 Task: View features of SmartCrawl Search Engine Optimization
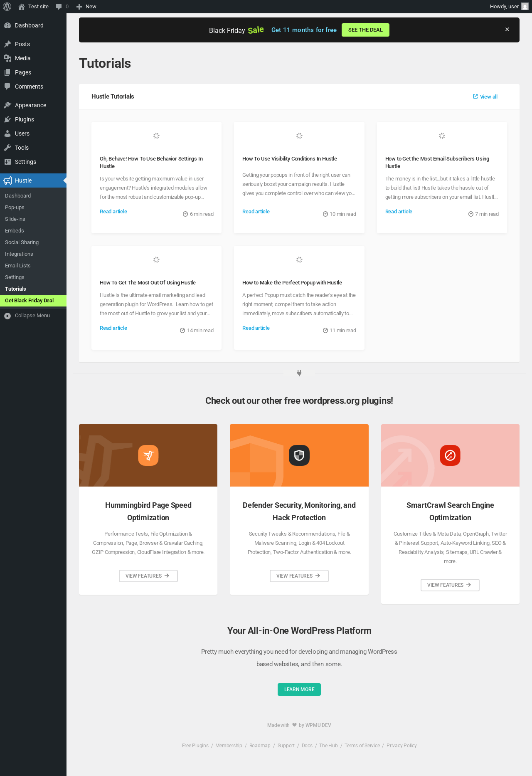(450, 585)
